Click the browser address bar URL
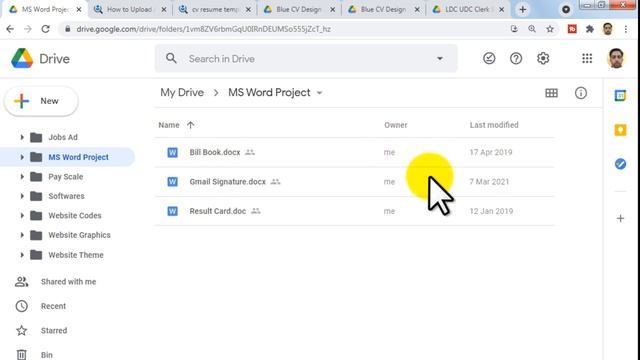Image resolution: width=640 pixels, height=360 pixels. 203,29
